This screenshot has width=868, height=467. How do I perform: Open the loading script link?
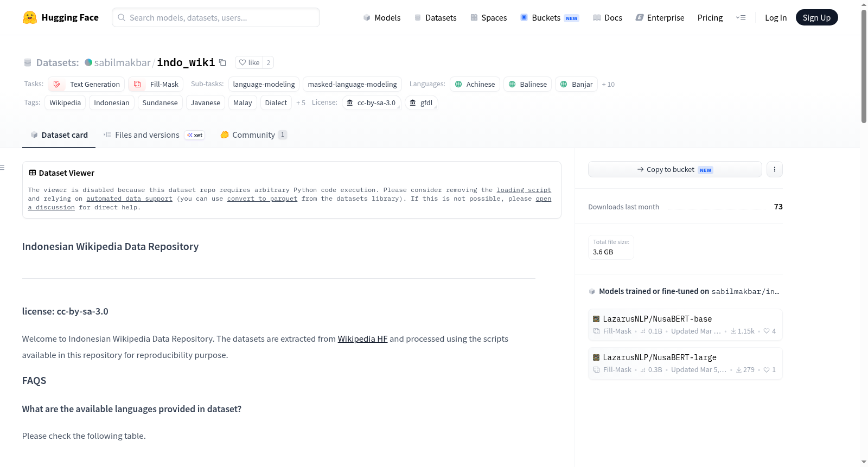524,190
